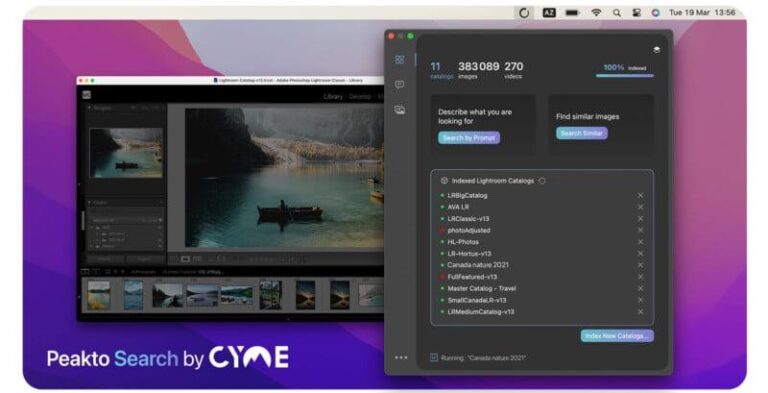Viewport: 768px width, 393px height.
Task: Open the Wi-Fi menu bar icon
Action: click(596, 13)
